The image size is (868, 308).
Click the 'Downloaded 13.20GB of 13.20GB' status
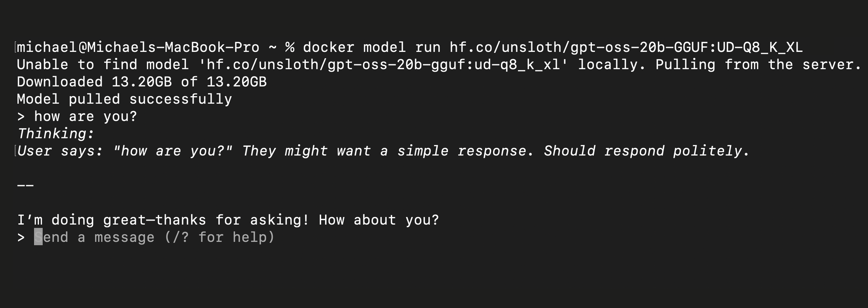point(142,82)
